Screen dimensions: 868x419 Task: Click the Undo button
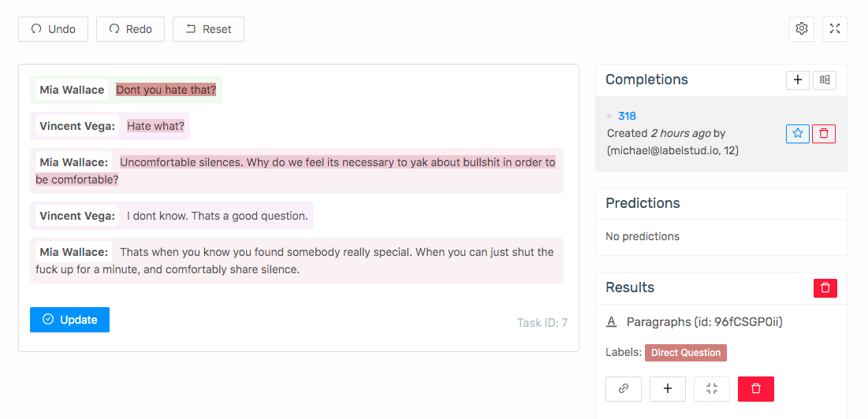click(x=54, y=29)
